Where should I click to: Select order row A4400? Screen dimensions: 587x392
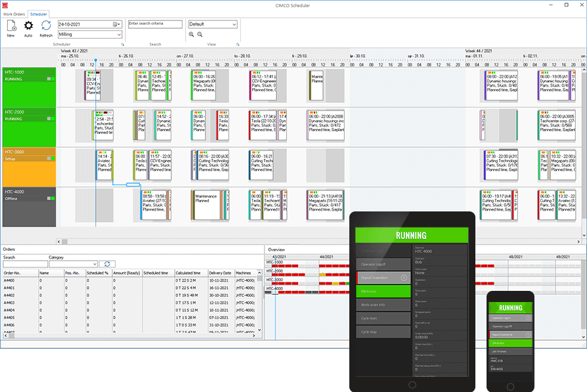129,280
